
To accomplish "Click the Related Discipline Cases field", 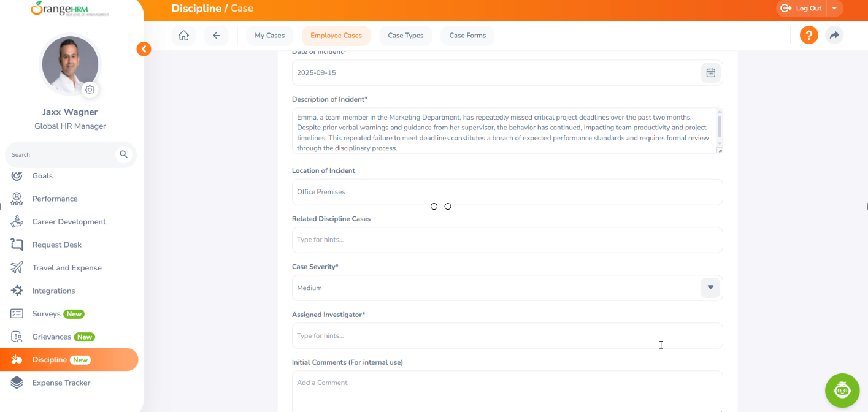I will point(507,240).
